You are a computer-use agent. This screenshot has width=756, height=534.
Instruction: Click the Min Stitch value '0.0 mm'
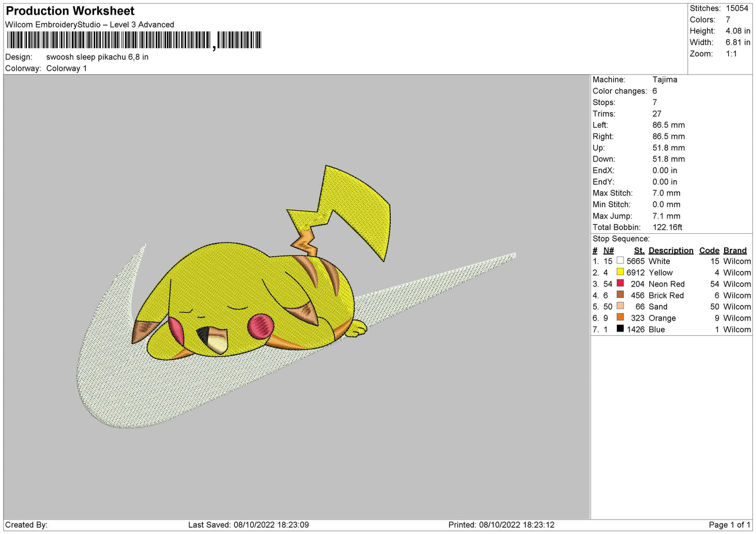click(x=667, y=204)
